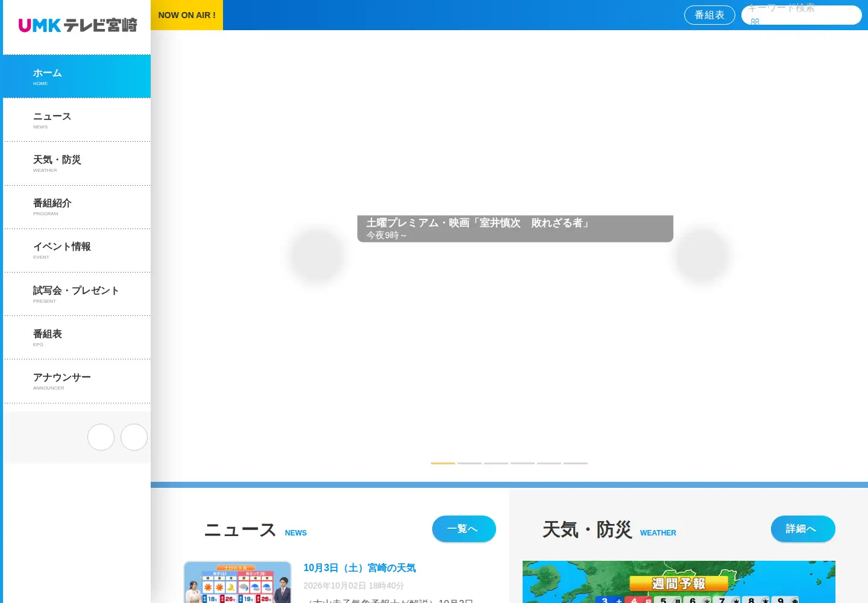Select 天気・防災 in the sidebar

point(77,163)
